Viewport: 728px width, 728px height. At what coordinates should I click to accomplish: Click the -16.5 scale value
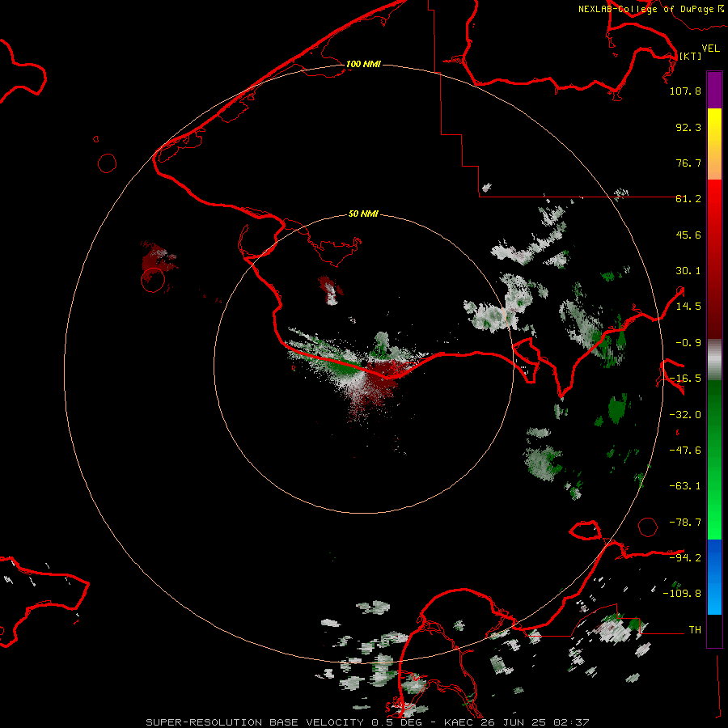pyautogui.click(x=685, y=379)
